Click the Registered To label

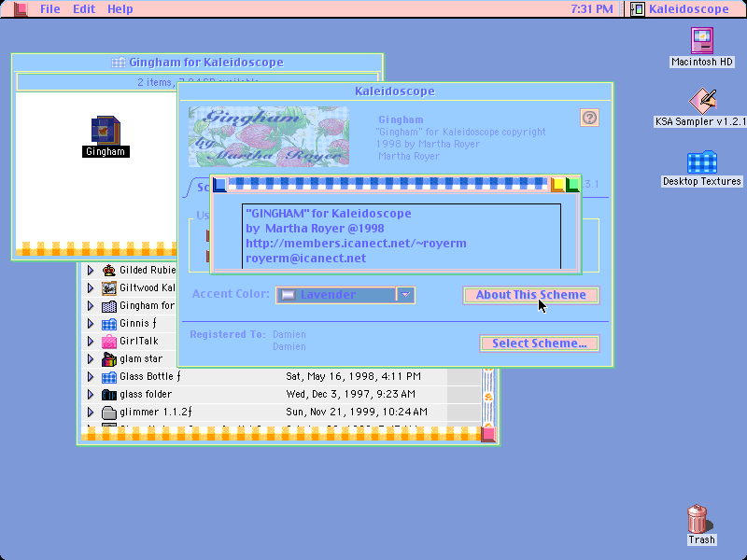pyautogui.click(x=228, y=334)
